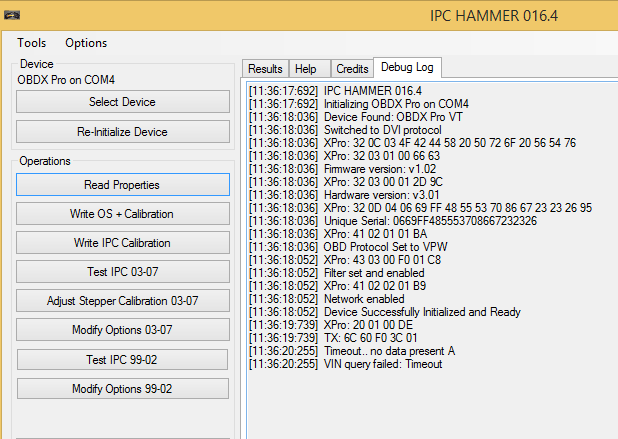Select log line 'VIN query failed: Timeout'
Screen dimensions: 618x439
[346, 364]
